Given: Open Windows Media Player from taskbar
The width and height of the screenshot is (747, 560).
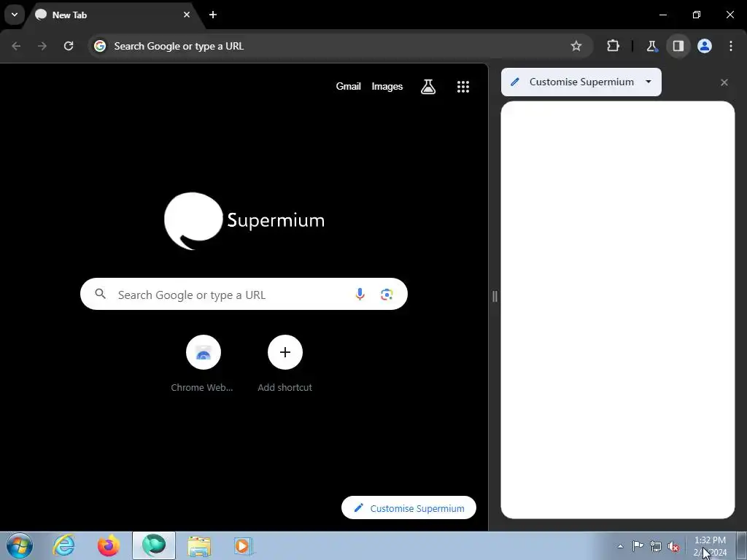Looking at the screenshot, I should pyautogui.click(x=243, y=545).
